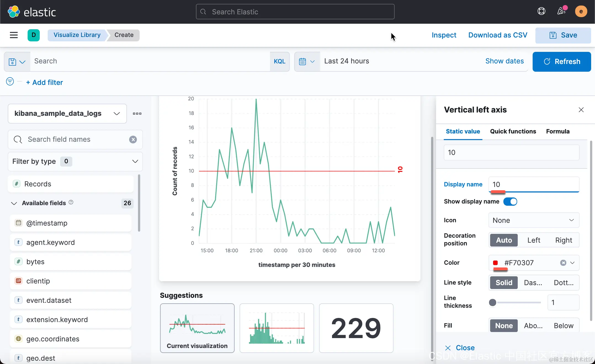Toggle Show display name switch
Viewport: 595px width, 364px height.
click(x=510, y=202)
